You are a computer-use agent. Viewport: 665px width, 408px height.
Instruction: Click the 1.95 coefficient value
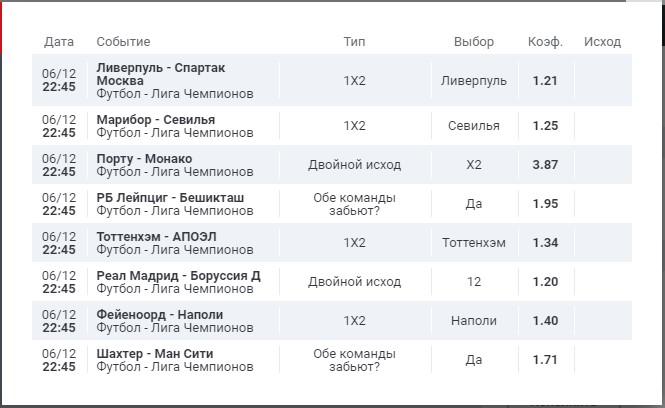(x=545, y=204)
